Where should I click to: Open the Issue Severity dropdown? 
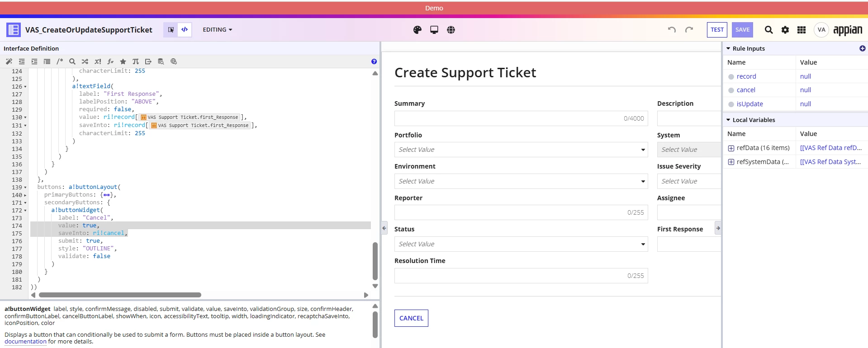pos(689,181)
